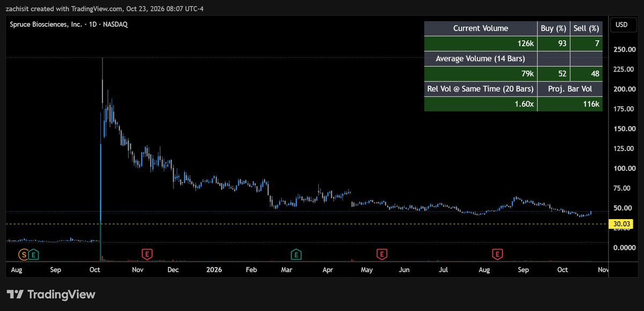
Task: Click the 126k current volume value
Action: pyautogui.click(x=481, y=44)
